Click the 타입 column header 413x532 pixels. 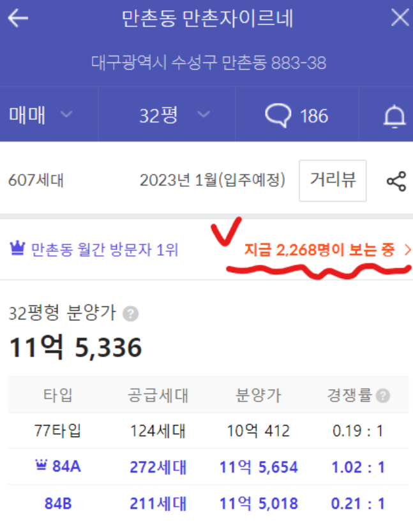[x=57, y=395]
